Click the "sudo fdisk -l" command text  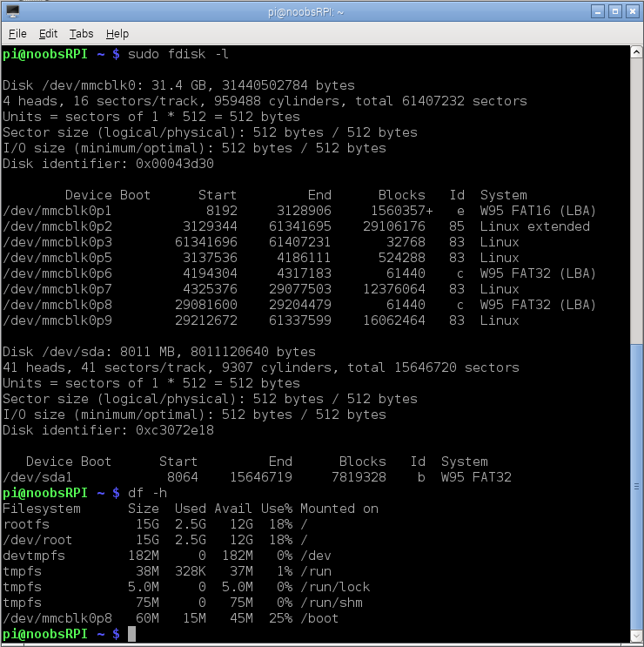click(178, 54)
